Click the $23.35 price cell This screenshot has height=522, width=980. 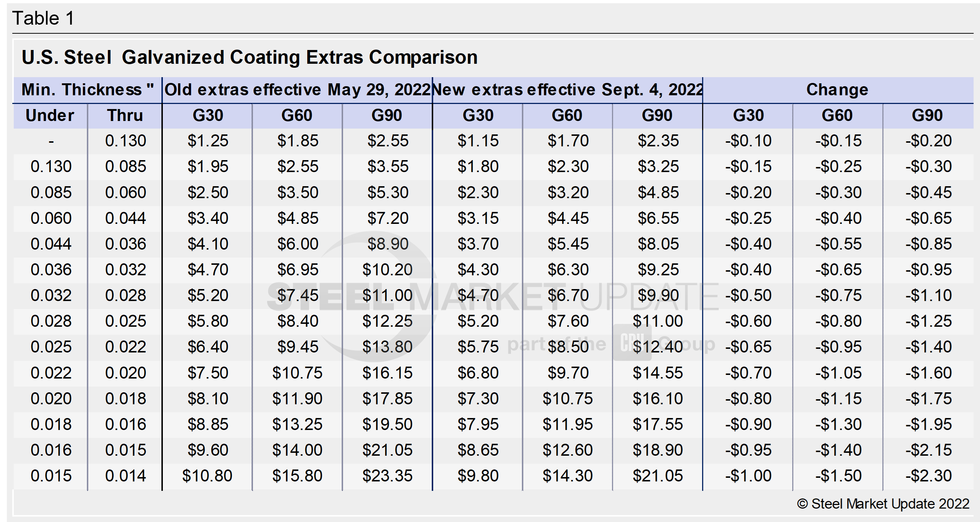pos(387,476)
